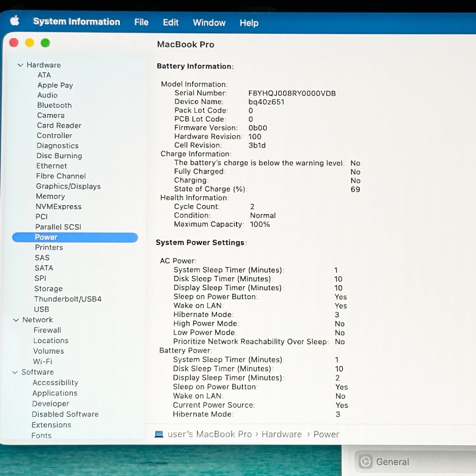476x476 pixels.
Task: Collapse the Software section chevron
Action: (15, 372)
